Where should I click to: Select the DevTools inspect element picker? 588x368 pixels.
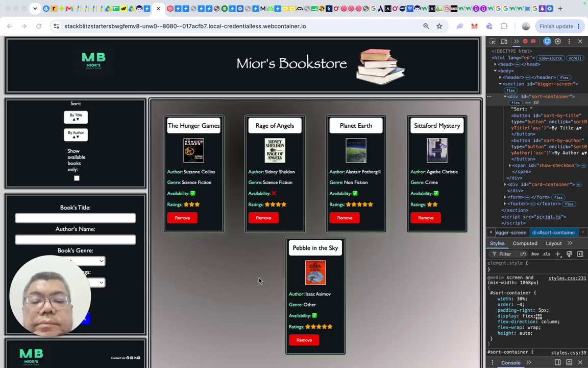coord(493,41)
